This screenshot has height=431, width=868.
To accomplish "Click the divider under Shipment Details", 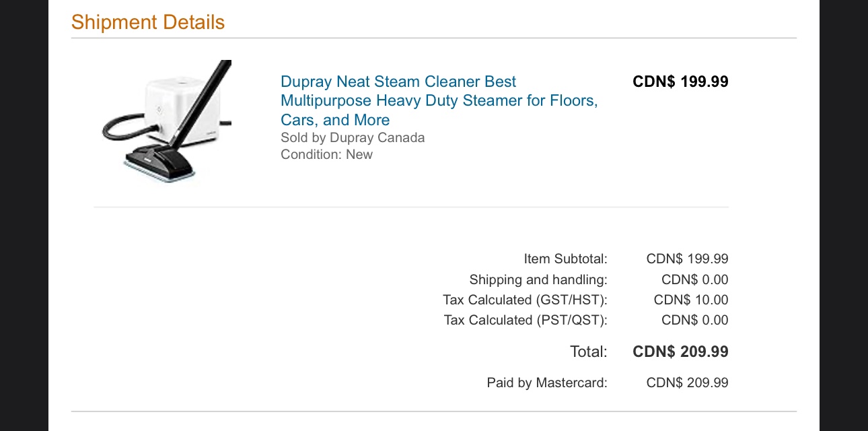I will point(434,40).
